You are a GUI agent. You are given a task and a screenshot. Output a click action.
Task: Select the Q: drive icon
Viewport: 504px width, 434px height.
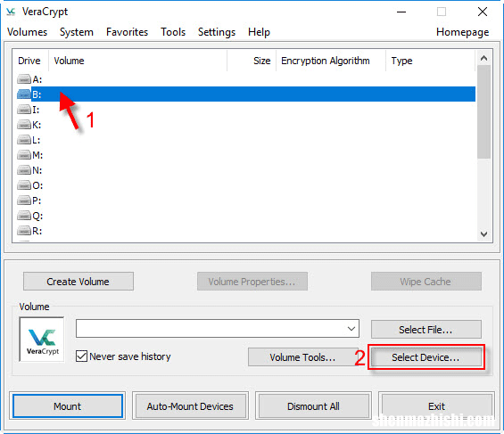pos(24,216)
